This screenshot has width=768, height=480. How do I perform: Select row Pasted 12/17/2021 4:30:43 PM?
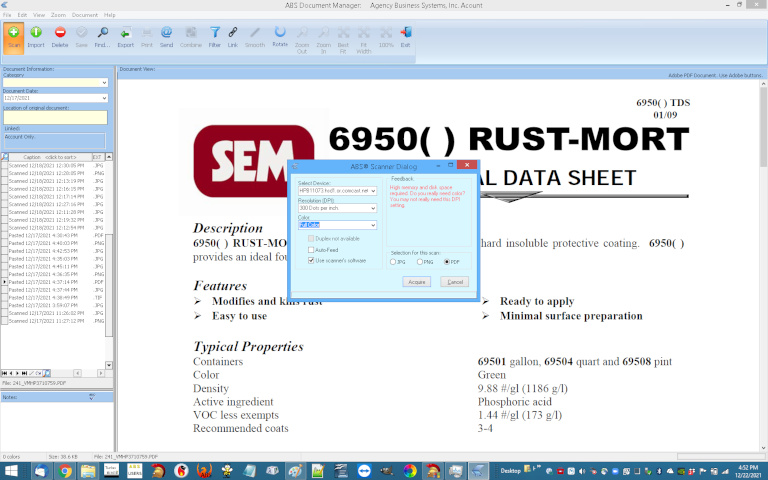point(53,235)
